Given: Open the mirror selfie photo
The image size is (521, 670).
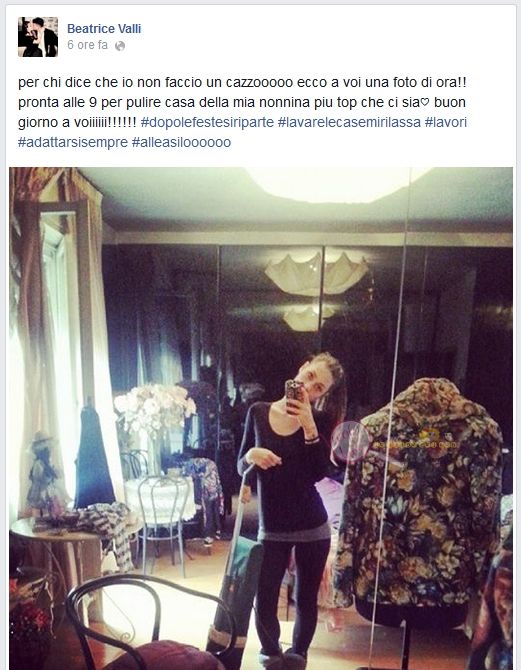Looking at the screenshot, I should 261,418.
